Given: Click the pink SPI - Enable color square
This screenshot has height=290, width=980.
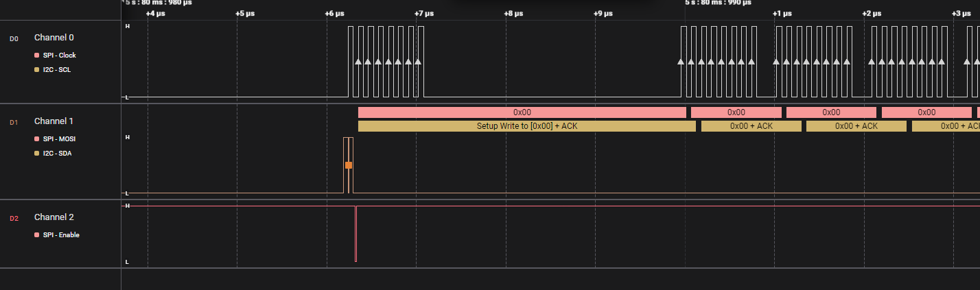Looking at the screenshot, I should pos(37,234).
